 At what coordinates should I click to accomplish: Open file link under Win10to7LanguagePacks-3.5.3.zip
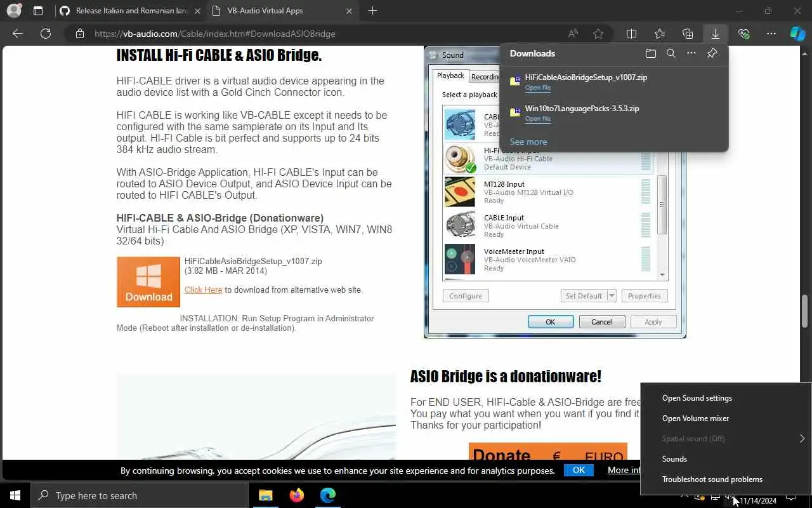click(x=538, y=119)
